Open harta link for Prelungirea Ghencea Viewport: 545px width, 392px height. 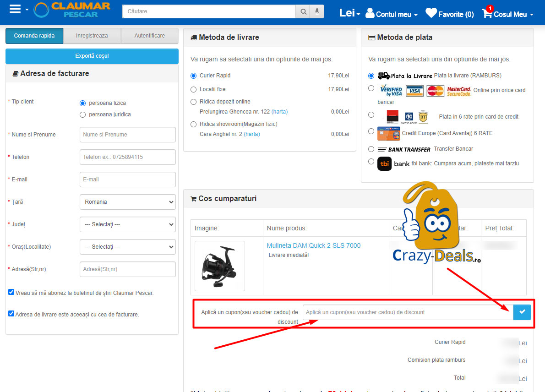pos(279,112)
